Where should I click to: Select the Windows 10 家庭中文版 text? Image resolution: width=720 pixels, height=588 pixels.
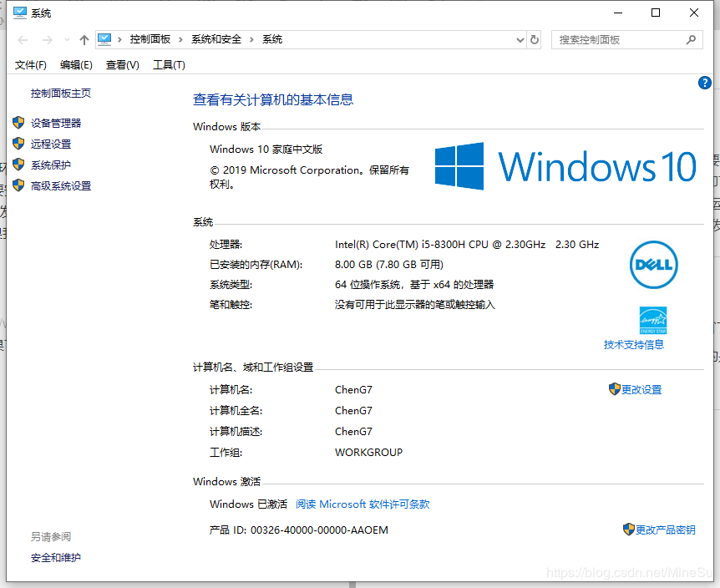coord(266,150)
